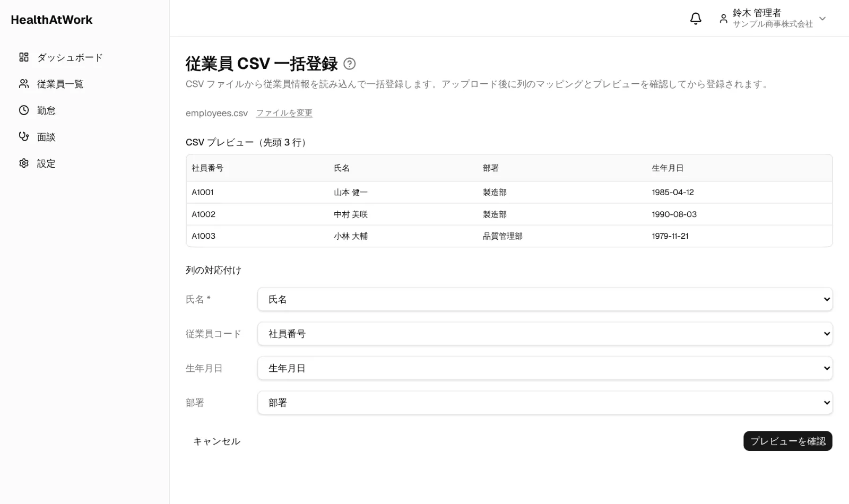The image size is (849, 504).
Task: Select cell A1003
Action: pyautogui.click(x=204, y=236)
